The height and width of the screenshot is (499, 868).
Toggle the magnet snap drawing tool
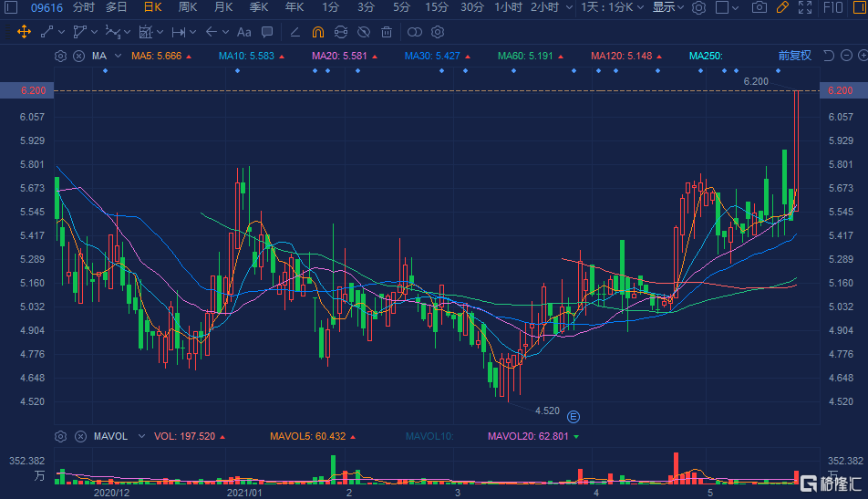318,32
